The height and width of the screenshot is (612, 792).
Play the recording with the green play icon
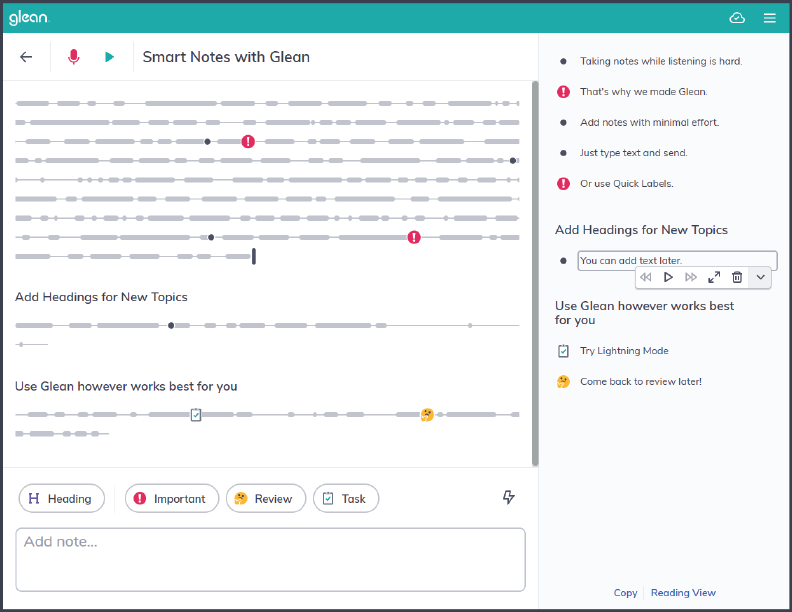109,57
